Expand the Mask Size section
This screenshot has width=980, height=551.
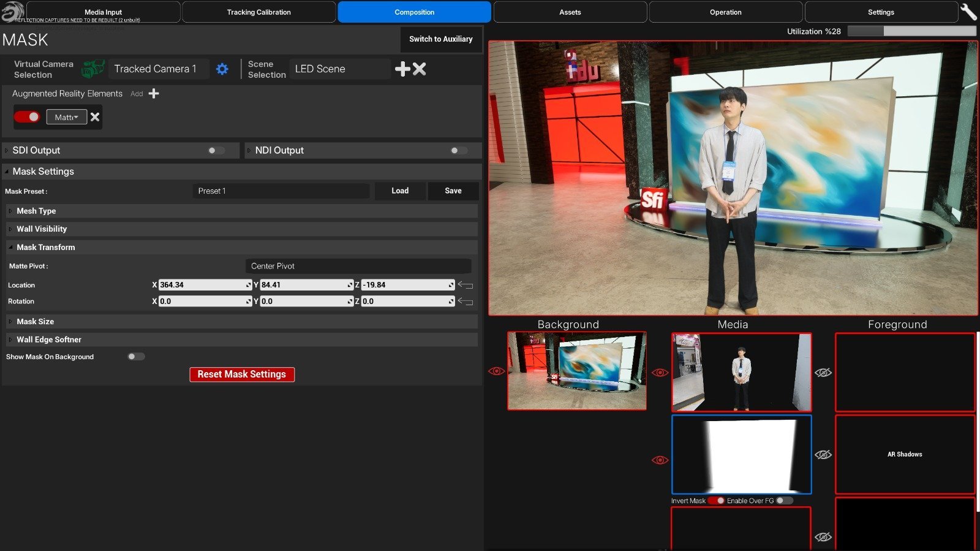click(242, 321)
